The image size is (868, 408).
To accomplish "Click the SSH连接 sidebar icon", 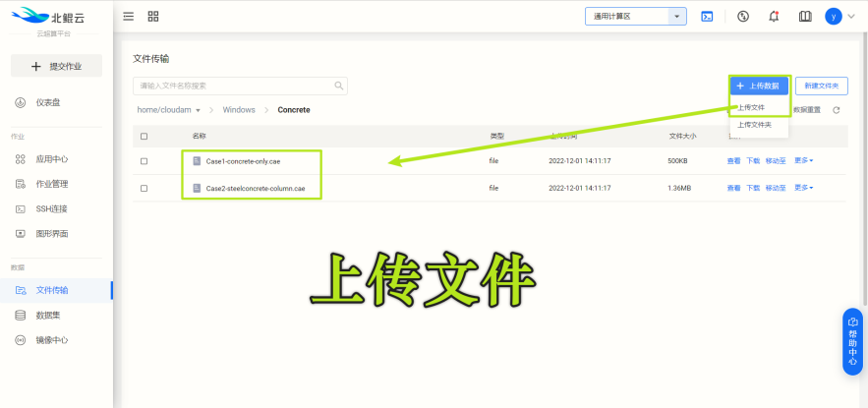I will point(21,208).
